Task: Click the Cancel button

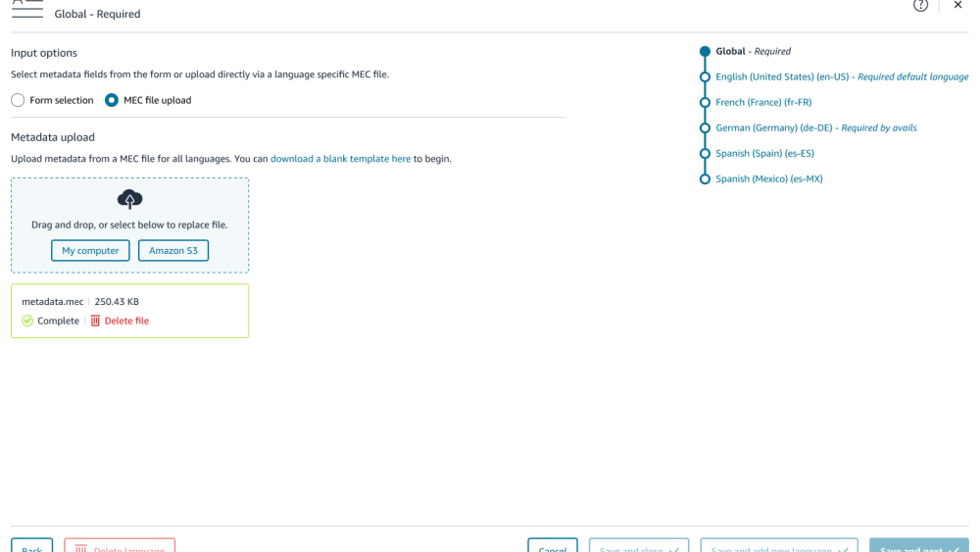Action: 552,545
